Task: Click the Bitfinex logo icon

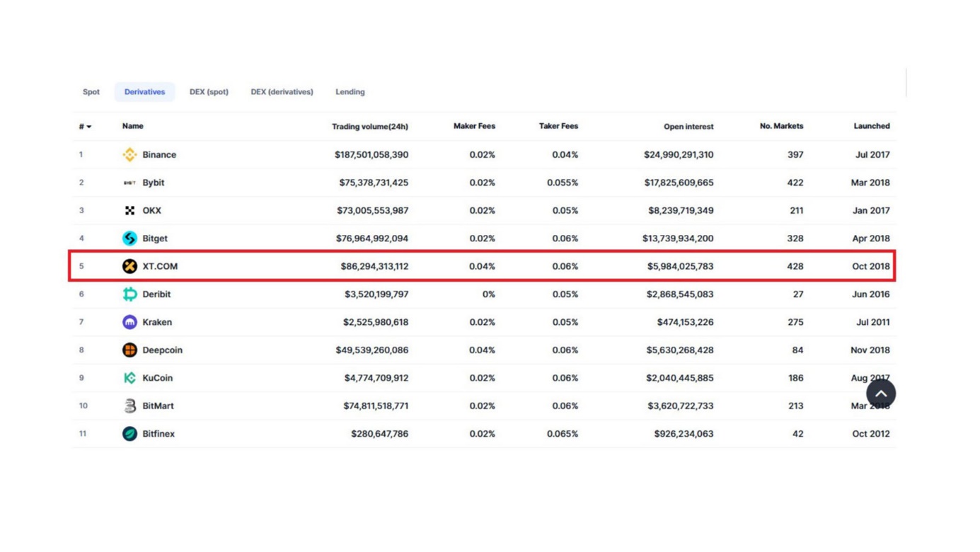Action: tap(129, 434)
